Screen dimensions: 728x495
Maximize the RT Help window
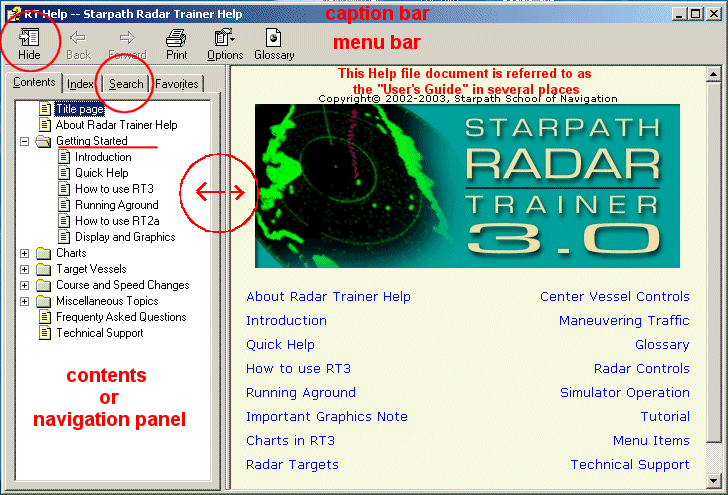pyautogui.click(x=696, y=14)
